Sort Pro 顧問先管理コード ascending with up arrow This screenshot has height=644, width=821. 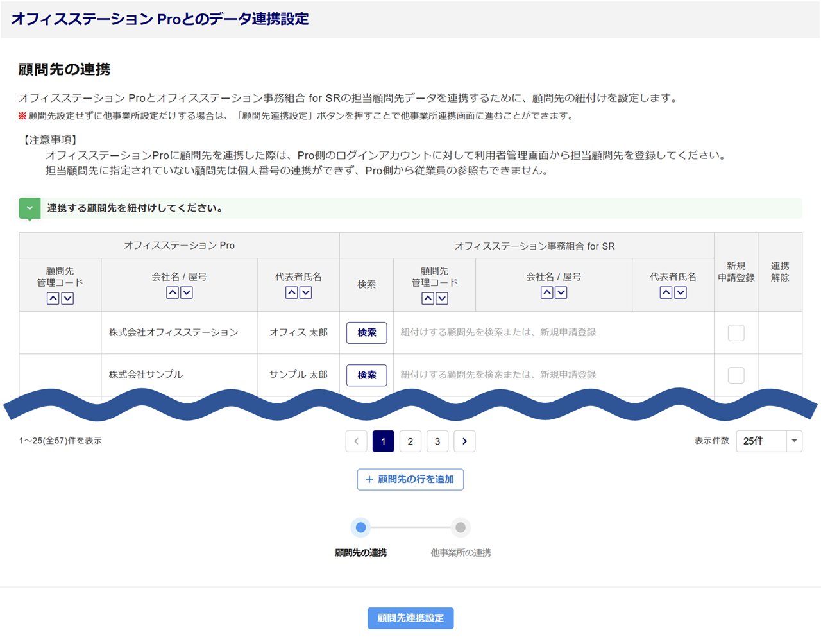pyautogui.click(x=53, y=298)
